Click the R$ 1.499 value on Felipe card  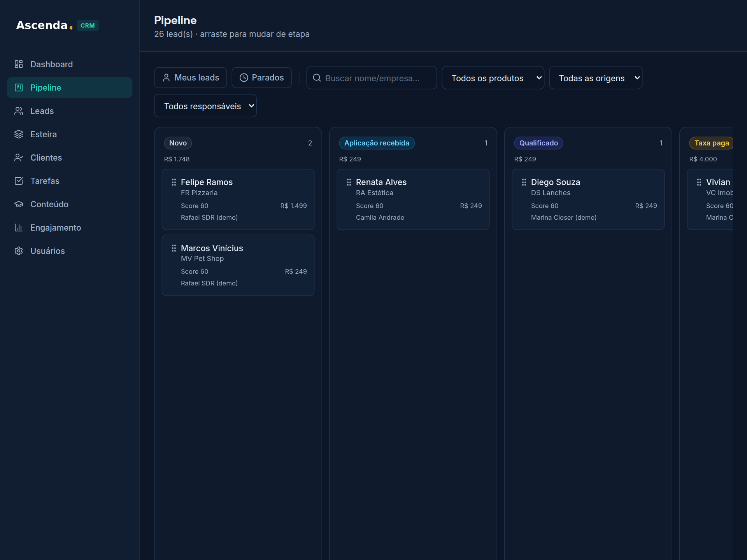(x=293, y=206)
